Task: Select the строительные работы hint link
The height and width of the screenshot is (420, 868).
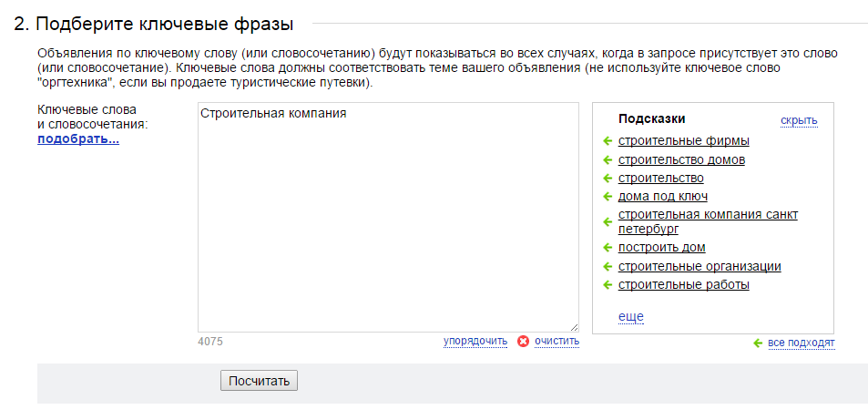Action: [x=684, y=285]
